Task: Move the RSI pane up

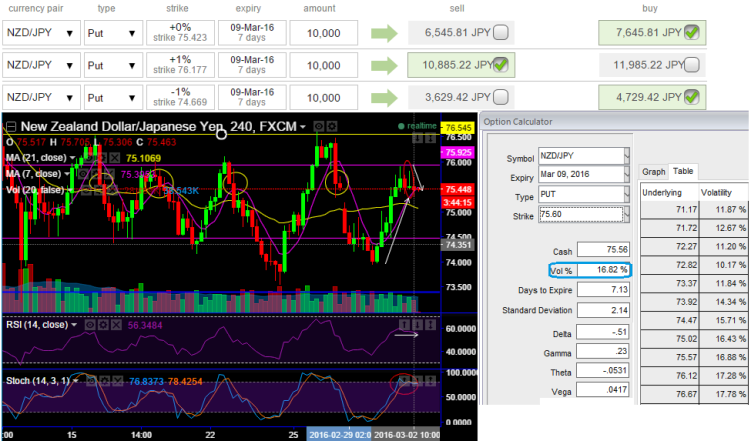Action: (x=404, y=325)
